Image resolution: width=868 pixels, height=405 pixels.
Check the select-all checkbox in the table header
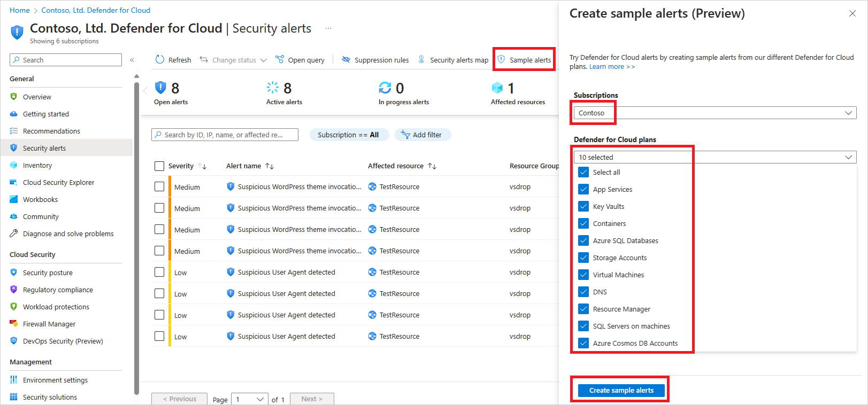tap(159, 166)
